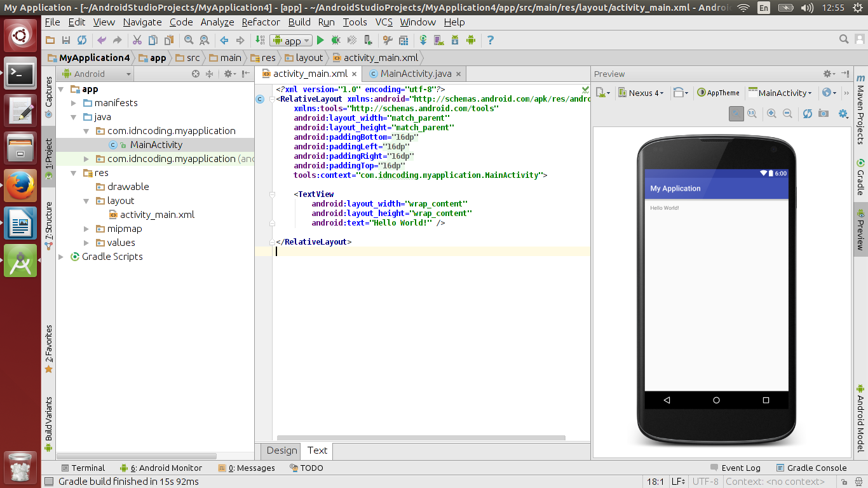Click Zoom In icon in Preview toolbar
Image resolution: width=868 pixels, height=488 pixels.
(772, 113)
